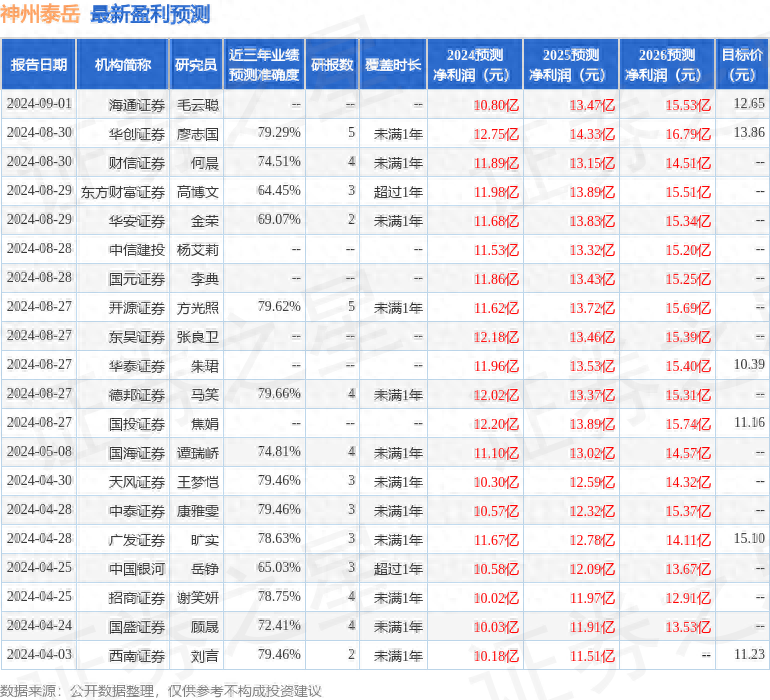The width and height of the screenshot is (770, 700).
Task: Select the 研报数 column header
Action: [x=332, y=64]
